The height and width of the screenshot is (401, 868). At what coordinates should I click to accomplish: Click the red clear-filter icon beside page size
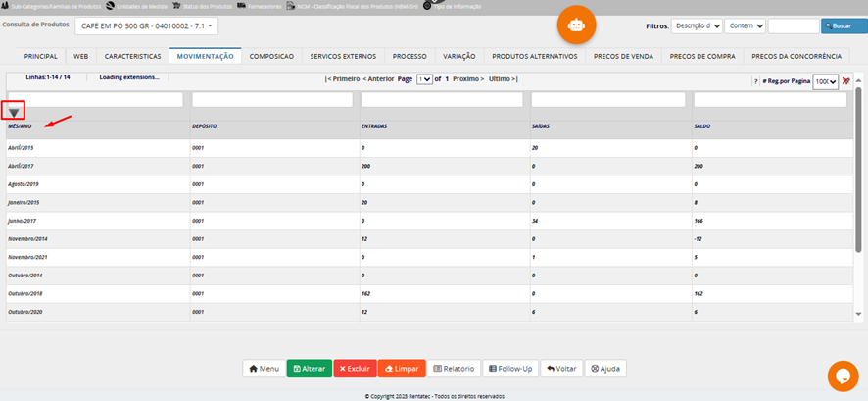pyautogui.click(x=845, y=81)
